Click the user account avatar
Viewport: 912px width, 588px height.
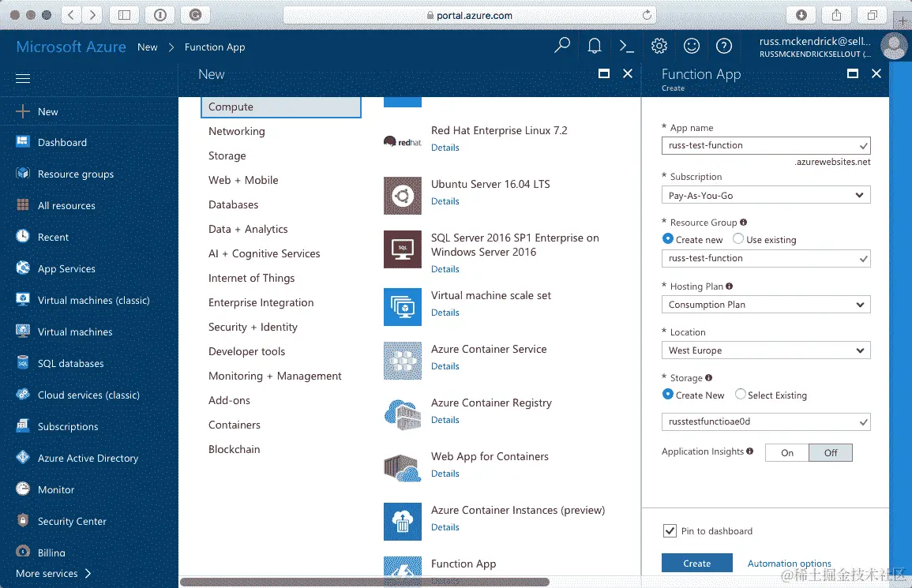pyautogui.click(x=894, y=46)
